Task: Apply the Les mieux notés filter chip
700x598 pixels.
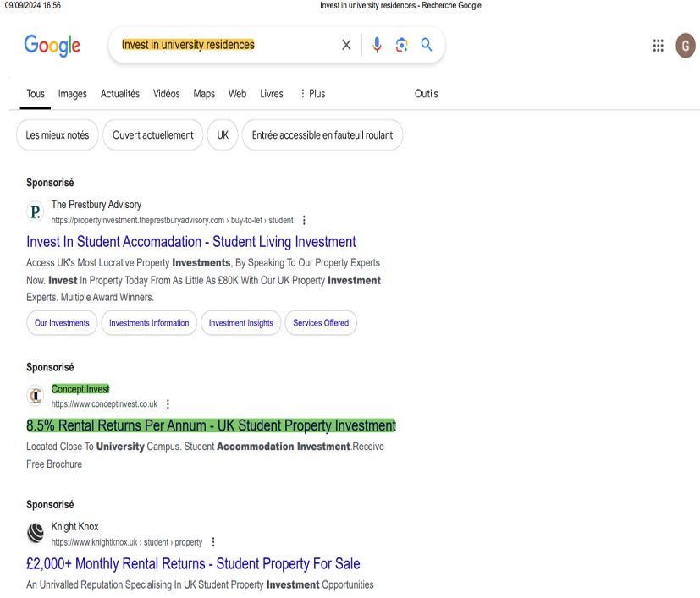Action: click(x=58, y=134)
